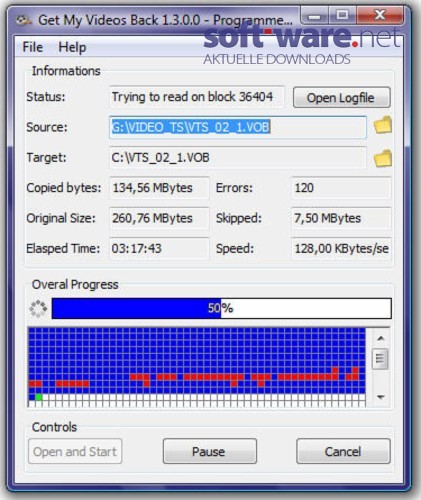Click the Open Logfile button

[341, 98]
